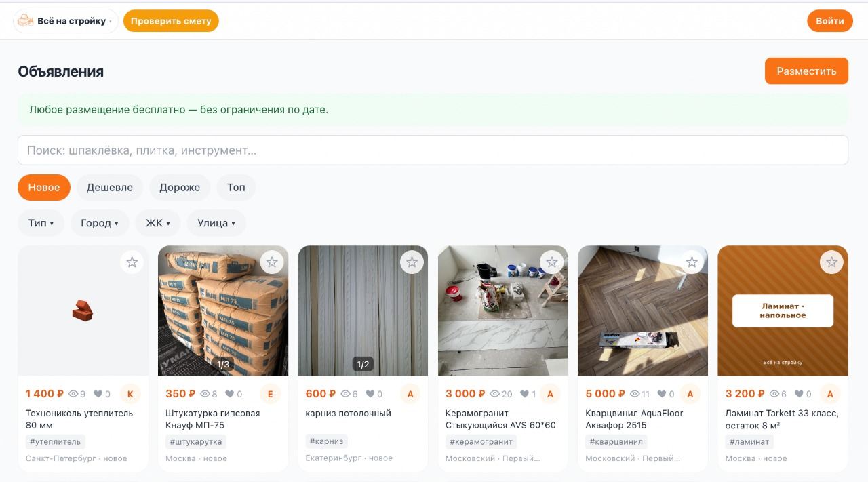Click views eye icon on Керамогранит card

(495, 394)
